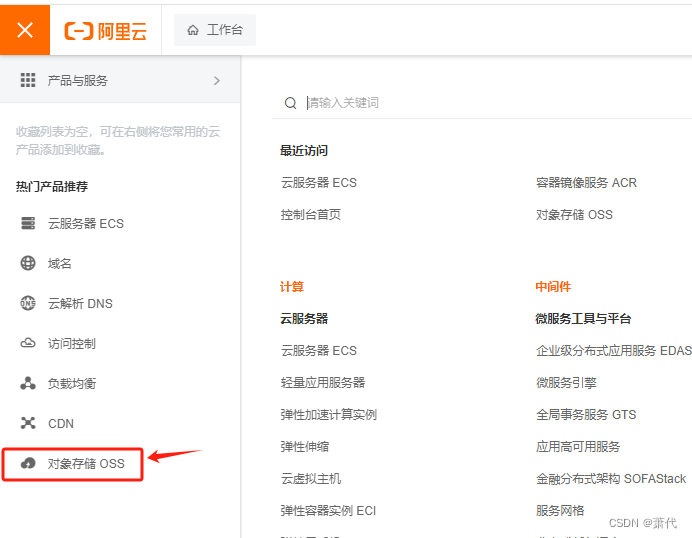Open 云服务器 ECS under the 计算 category

tap(319, 351)
